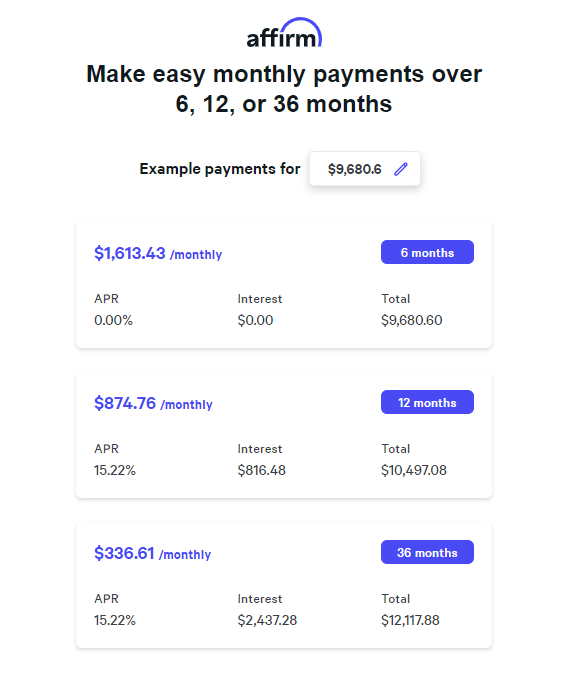The width and height of the screenshot is (572, 677).
Task: Click the 'Make easy monthly payments' heading
Action: click(x=284, y=89)
